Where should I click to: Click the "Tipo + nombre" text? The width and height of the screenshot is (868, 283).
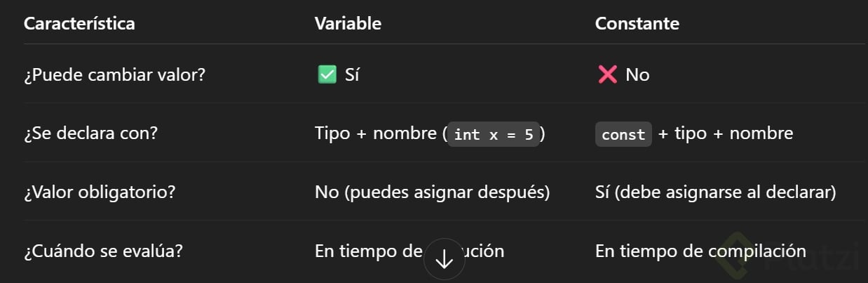[377, 133]
